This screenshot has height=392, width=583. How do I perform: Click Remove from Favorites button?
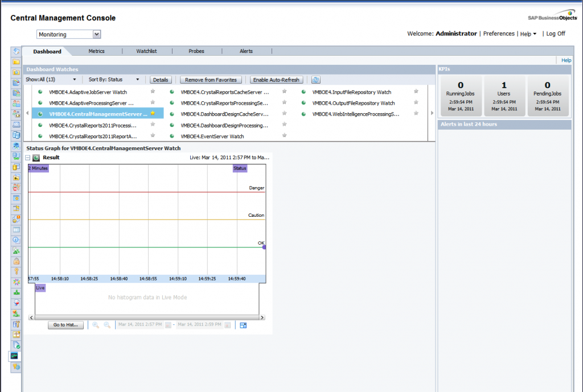211,80
